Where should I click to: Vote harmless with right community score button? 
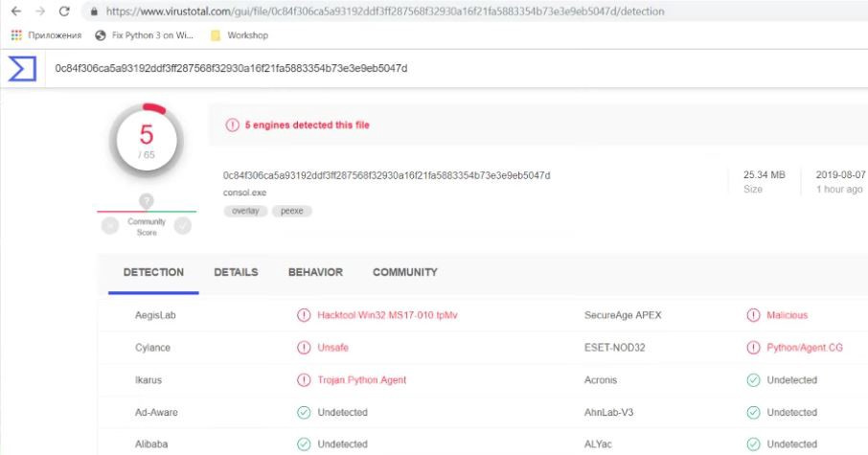click(x=183, y=226)
